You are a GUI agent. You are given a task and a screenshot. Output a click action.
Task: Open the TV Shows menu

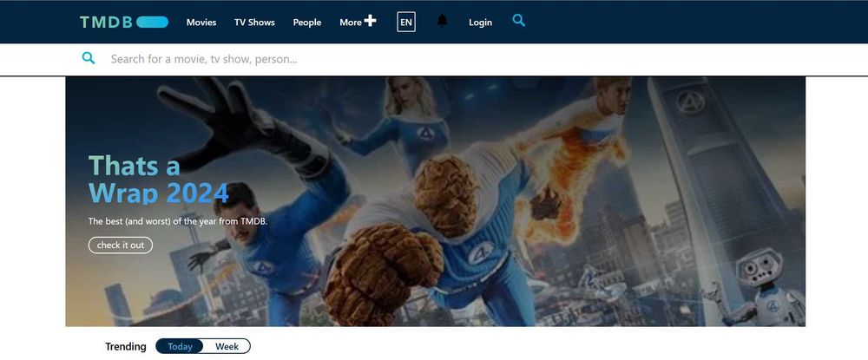click(254, 22)
